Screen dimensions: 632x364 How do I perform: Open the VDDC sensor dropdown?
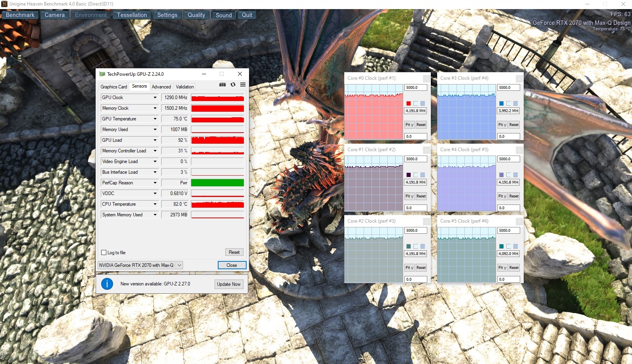(155, 193)
